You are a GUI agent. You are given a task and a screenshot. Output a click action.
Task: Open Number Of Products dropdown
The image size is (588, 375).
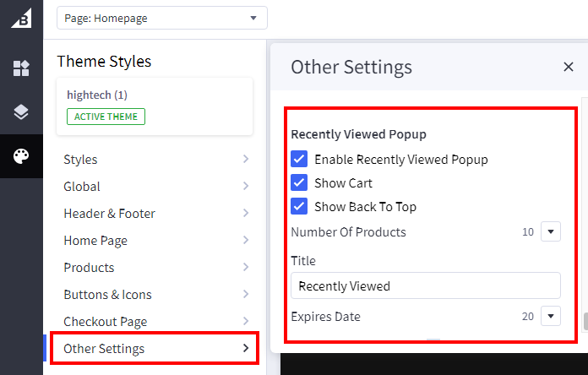550,231
